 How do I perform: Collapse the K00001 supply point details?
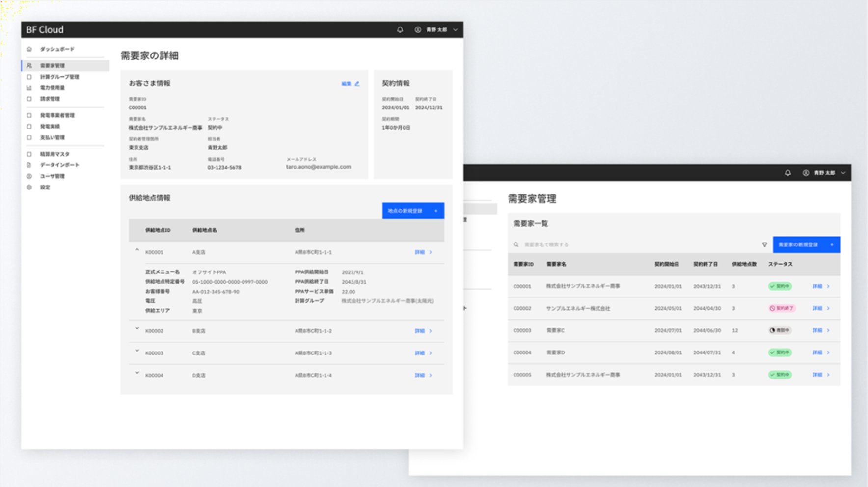click(137, 249)
